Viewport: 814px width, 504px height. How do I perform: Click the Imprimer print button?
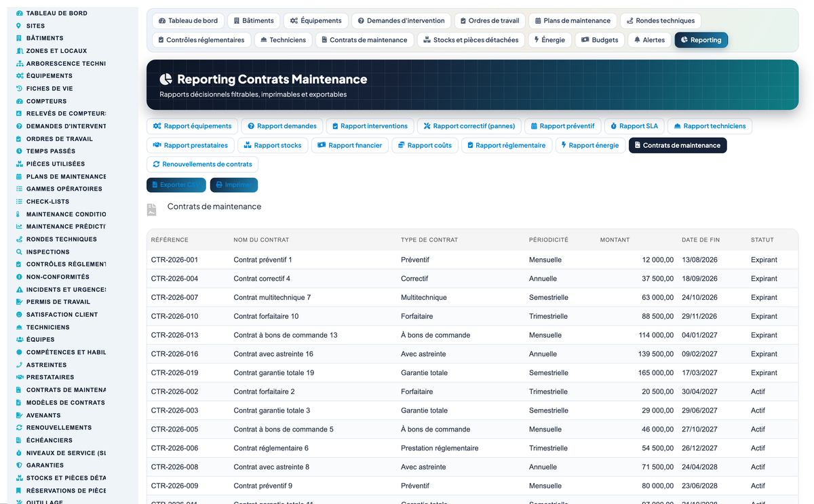234,185
